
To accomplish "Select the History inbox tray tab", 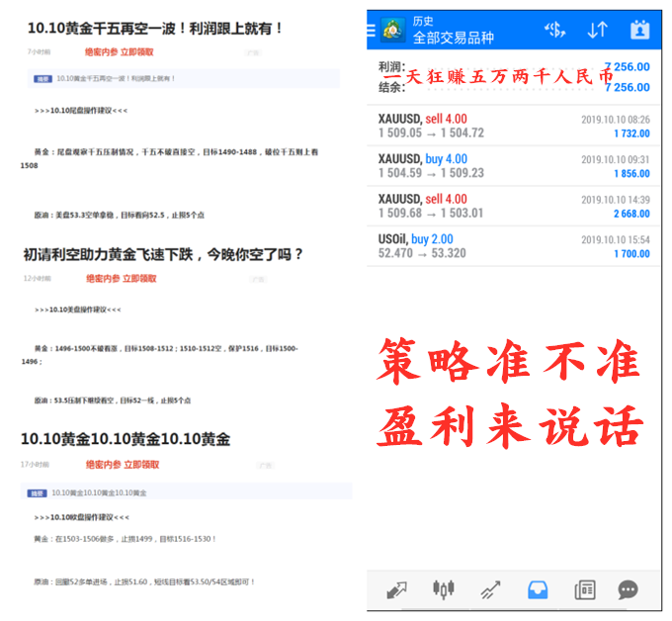I will click(x=537, y=590).
